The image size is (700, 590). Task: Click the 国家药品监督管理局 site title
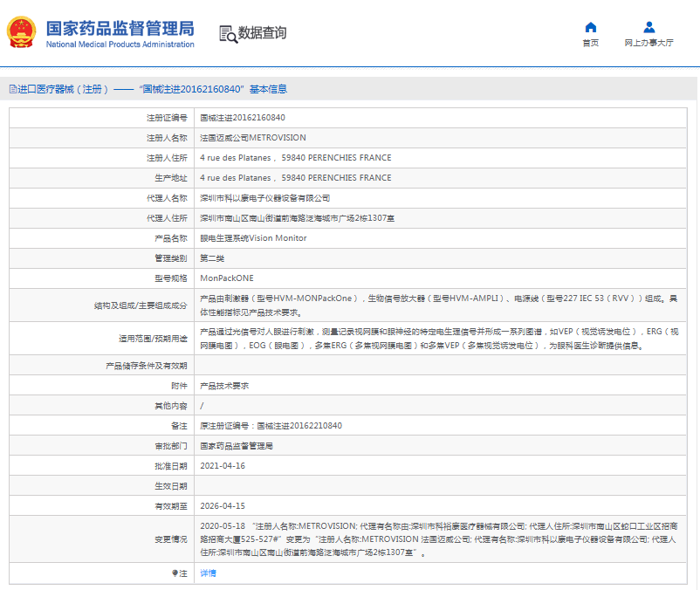coord(120,28)
